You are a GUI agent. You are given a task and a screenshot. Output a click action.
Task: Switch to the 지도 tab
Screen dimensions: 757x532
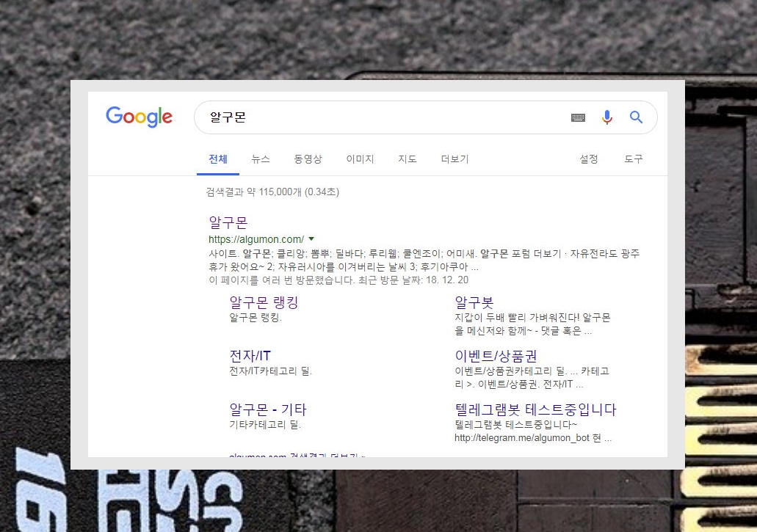pos(408,159)
